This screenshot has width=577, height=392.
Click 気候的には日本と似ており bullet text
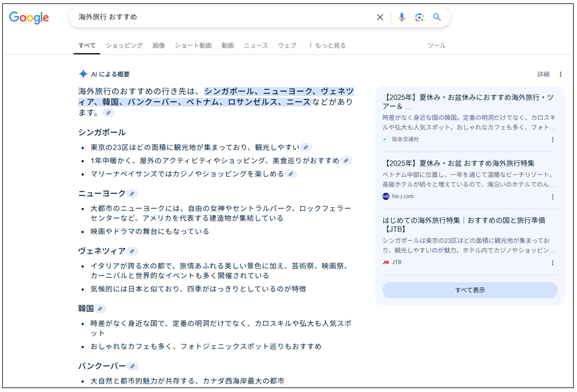pos(198,289)
